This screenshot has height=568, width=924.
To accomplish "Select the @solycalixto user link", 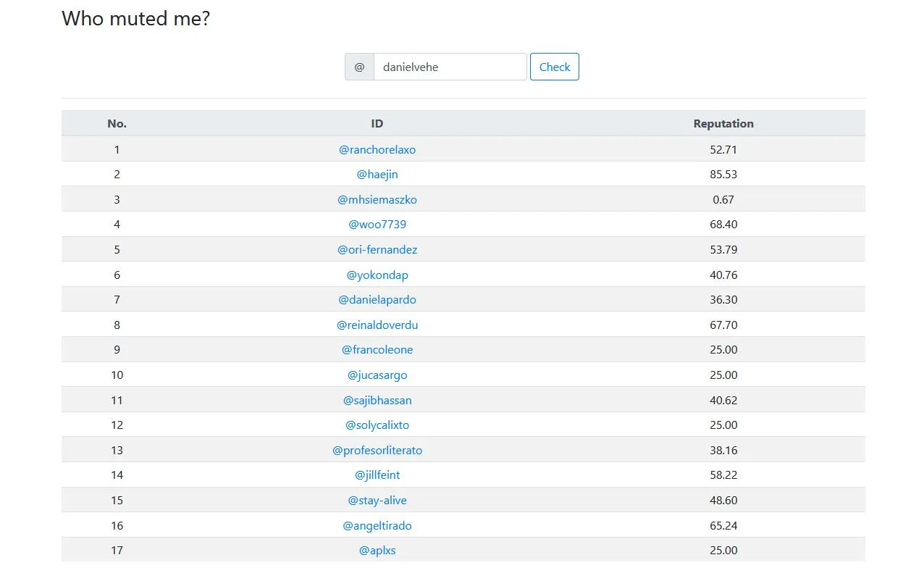I will 377,425.
